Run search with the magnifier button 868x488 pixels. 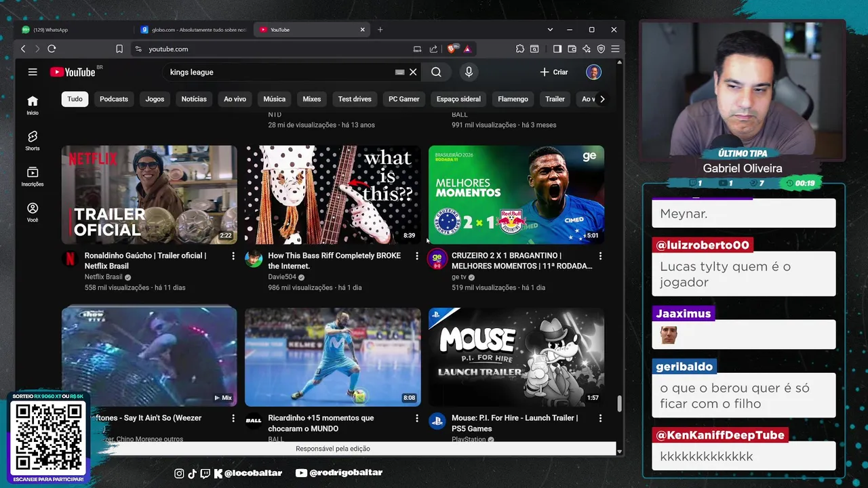point(436,72)
